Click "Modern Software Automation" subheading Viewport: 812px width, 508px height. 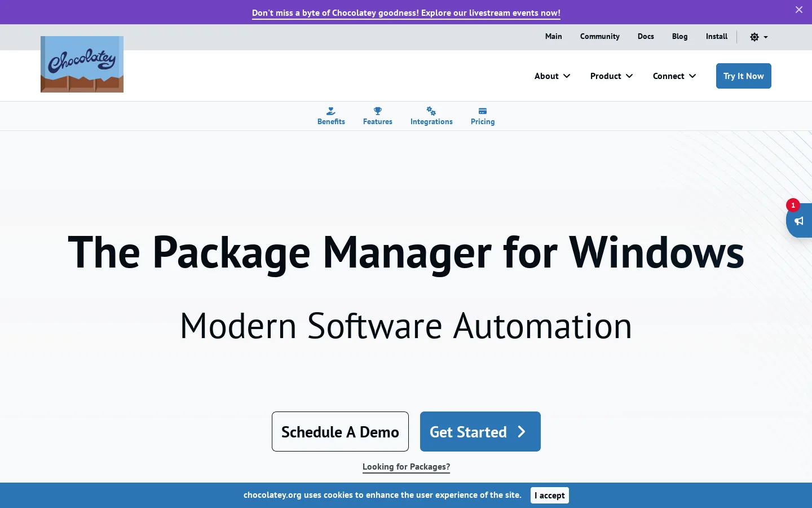pos(406,326)
